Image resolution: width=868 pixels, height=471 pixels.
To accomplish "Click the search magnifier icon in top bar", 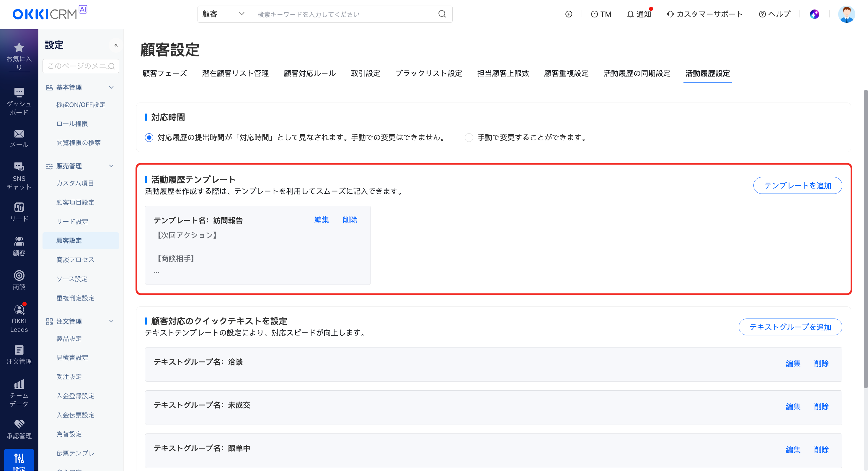I will click(442, 14).
